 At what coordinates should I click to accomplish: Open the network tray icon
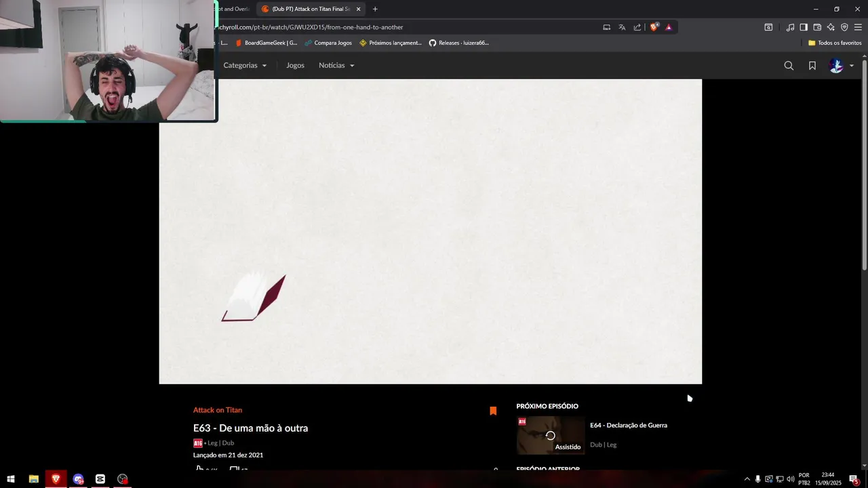tap(780, 479)
